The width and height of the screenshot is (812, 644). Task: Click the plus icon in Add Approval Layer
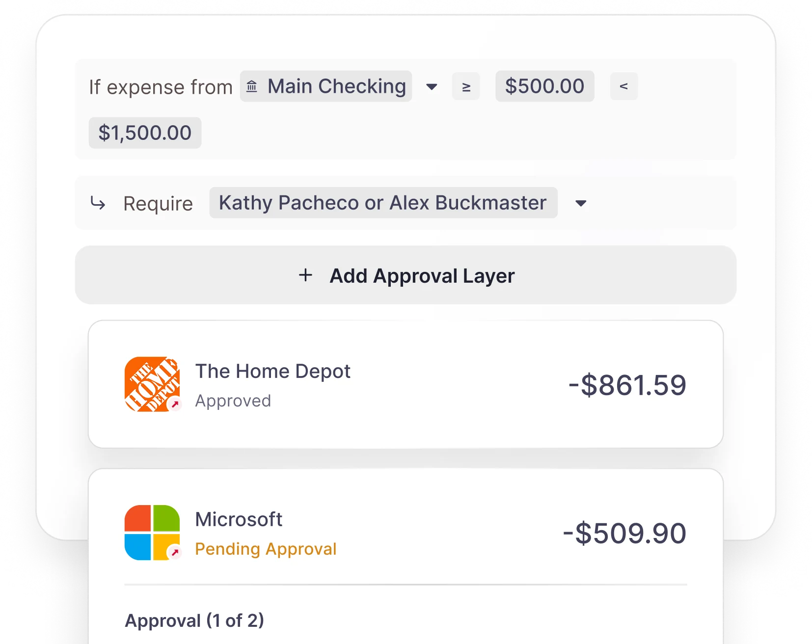305,275
